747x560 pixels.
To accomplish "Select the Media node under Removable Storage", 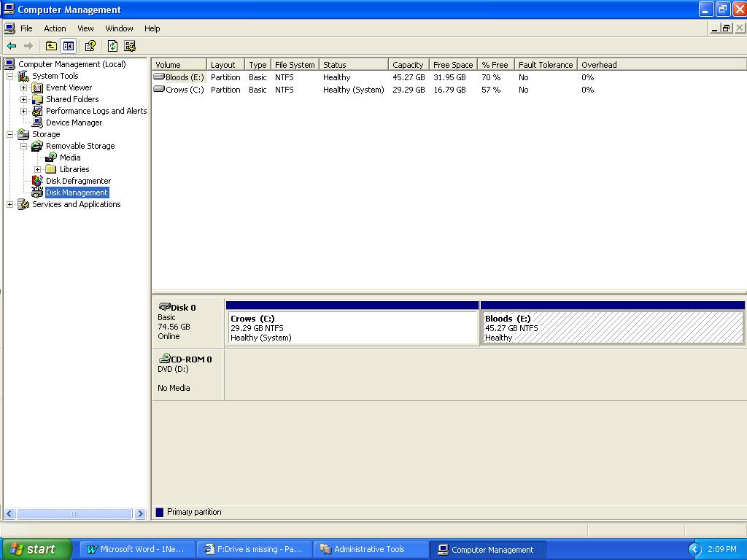I will coord(70,157).
